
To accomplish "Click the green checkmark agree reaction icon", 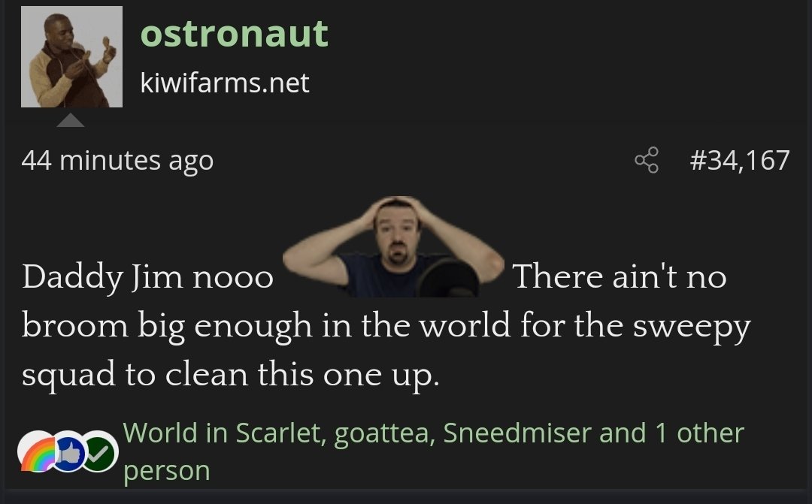I will [x=99, y=451].
